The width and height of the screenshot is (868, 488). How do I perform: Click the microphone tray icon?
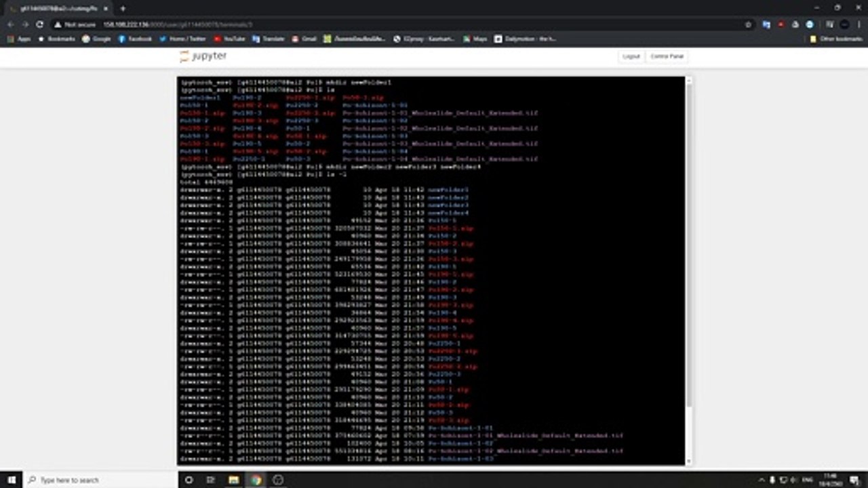pos(773,480)
